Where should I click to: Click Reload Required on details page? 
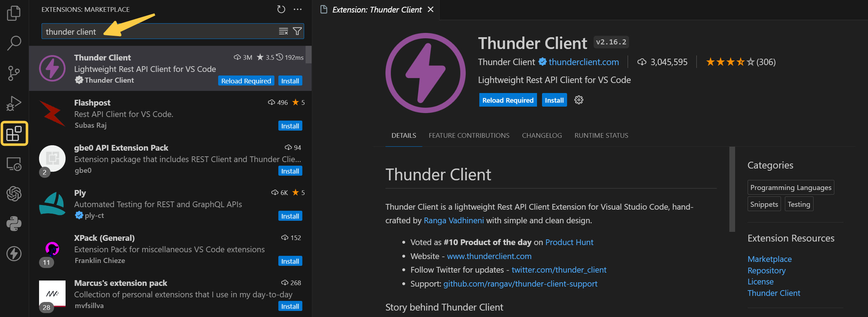pyautogui.click(x=508, y=100)
